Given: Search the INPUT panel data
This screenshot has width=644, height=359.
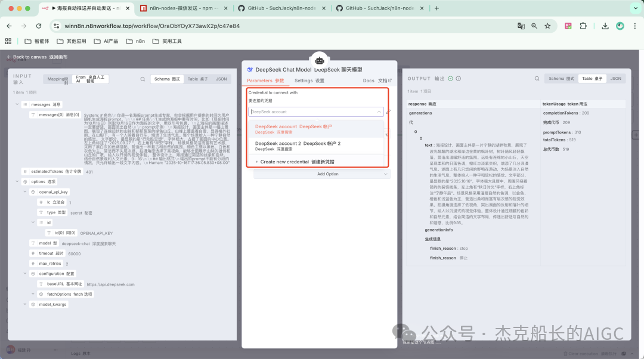Looking at the screenshot, I should pos(143,79).
